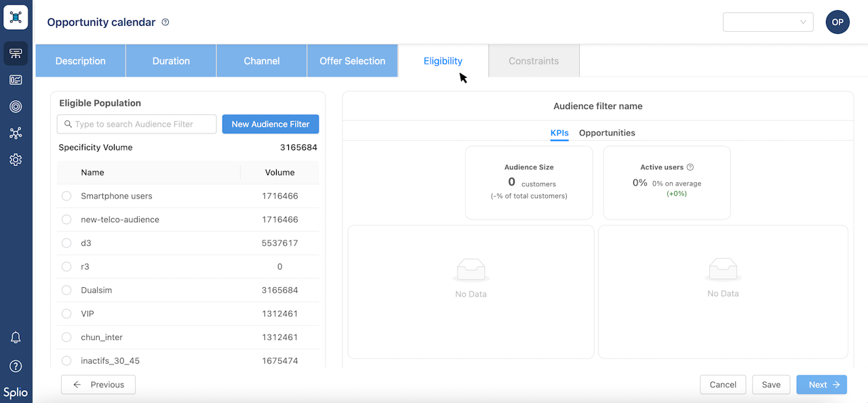Open the dashboard chart sidebar icon
This screenshot has height=403, width=868.
point(16,80)
